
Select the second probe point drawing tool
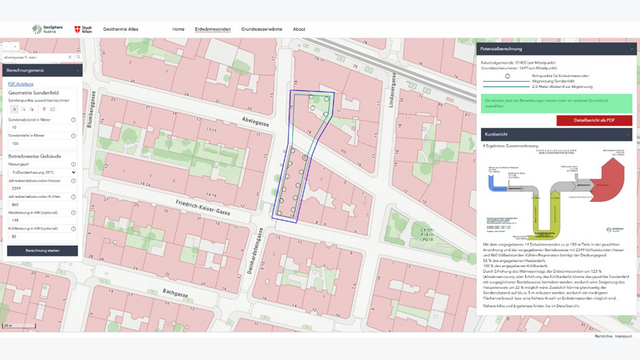(x=23, y=109)
